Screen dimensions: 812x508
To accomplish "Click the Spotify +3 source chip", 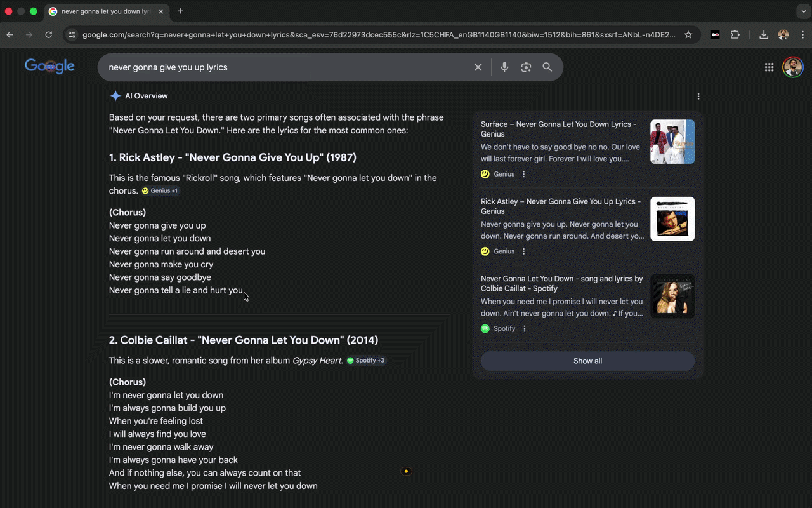I will coord(366,361).
